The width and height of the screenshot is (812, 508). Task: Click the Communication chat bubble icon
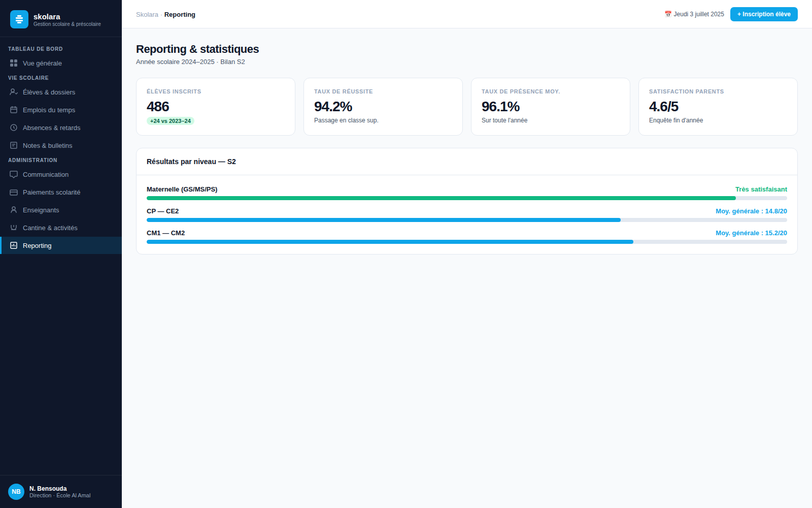coord(14,174)
